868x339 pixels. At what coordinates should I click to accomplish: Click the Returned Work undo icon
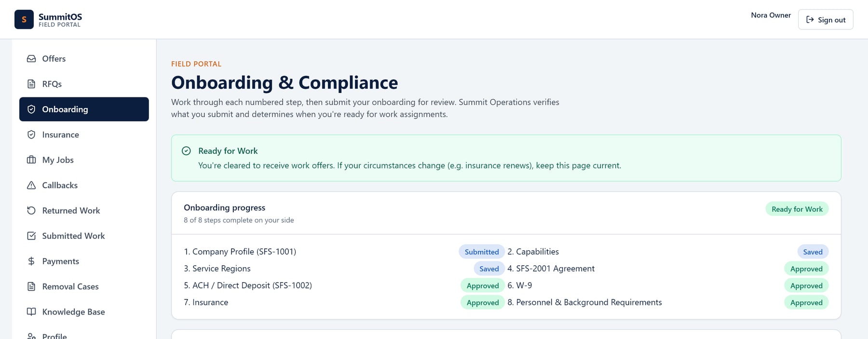pos(31,210)
